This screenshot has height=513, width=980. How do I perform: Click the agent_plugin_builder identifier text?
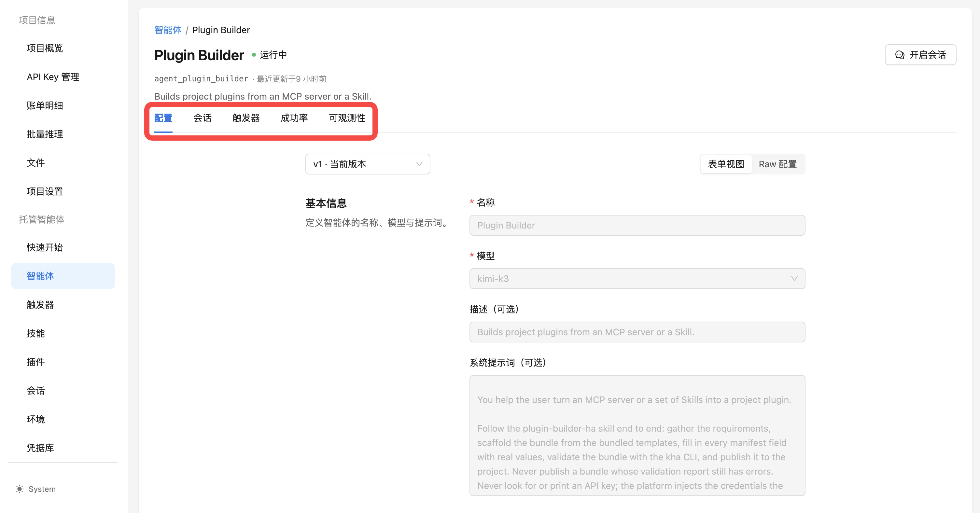pos(201,79)
